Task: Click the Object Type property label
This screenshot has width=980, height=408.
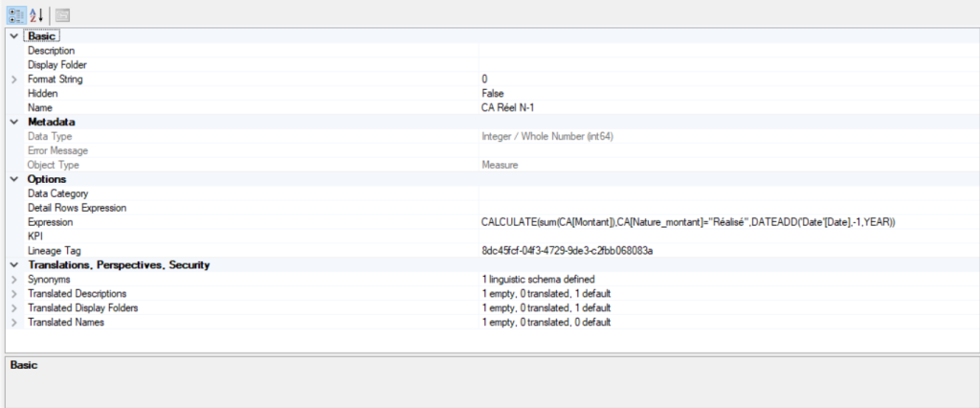Action: (x=54, y=165)
